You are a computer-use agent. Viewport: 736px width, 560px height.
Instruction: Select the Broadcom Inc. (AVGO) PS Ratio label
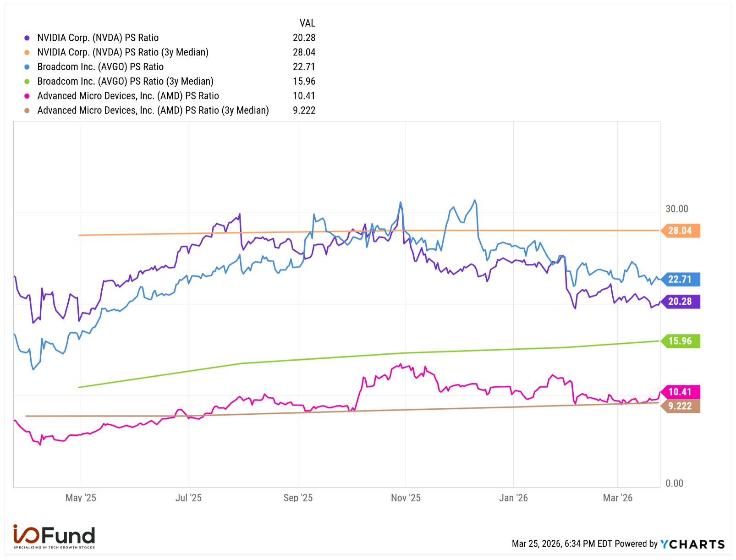pyautogui.click(x=100, y=67)
